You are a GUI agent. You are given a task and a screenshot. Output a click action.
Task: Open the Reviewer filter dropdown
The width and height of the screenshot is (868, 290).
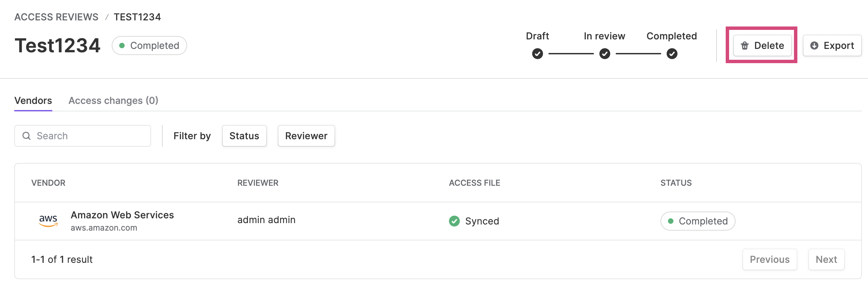[306, 136]
